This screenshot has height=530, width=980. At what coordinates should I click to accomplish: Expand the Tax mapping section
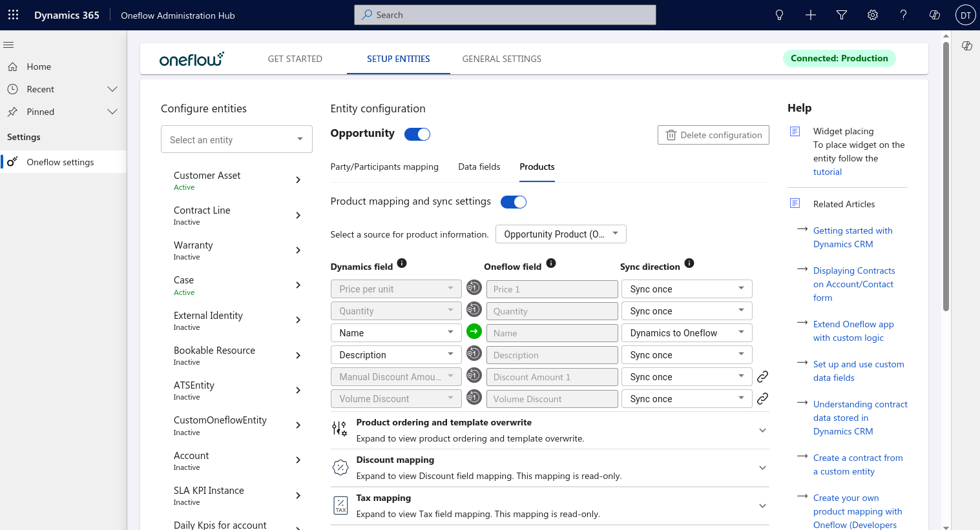550,506
